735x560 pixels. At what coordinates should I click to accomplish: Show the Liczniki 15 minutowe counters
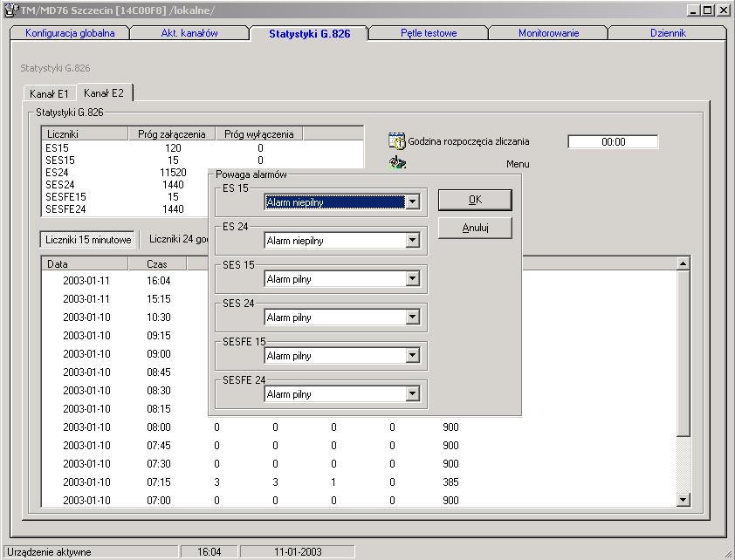point(88,240)
